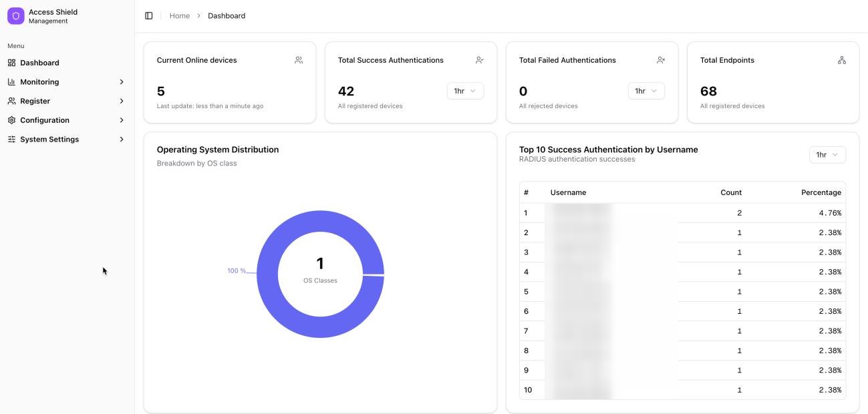Go to Home in the breadcrumb
The height and width of the screenshot is (414, 868).
[180, 16]
